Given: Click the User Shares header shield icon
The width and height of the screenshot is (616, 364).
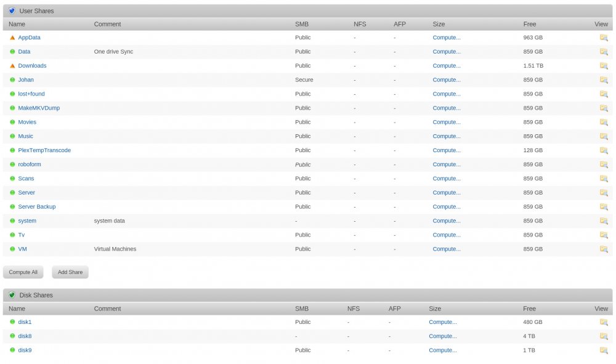Looking at the screenshot, I should pos(12,11).
